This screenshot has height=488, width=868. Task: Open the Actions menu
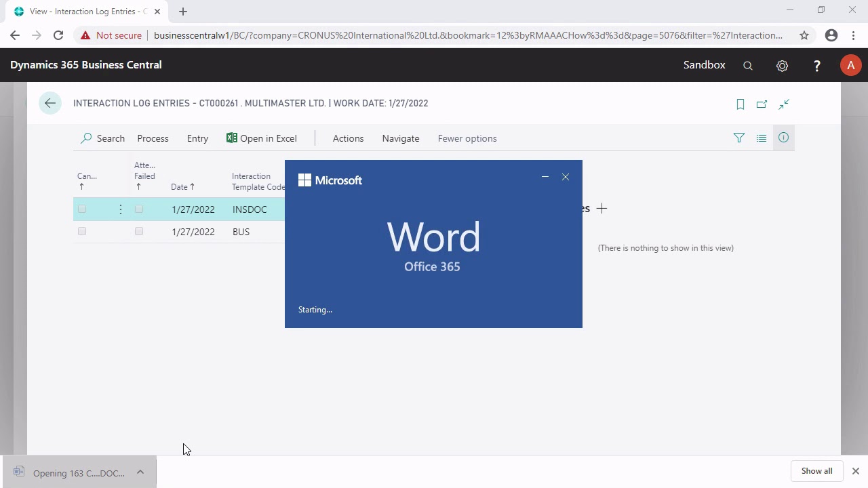[348, 138]
